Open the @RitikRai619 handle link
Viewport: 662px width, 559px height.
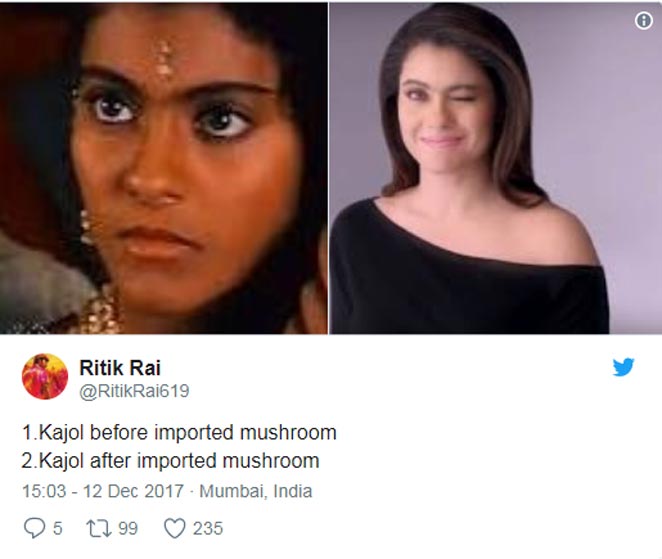pyautogui.click(x=134, y=391)
